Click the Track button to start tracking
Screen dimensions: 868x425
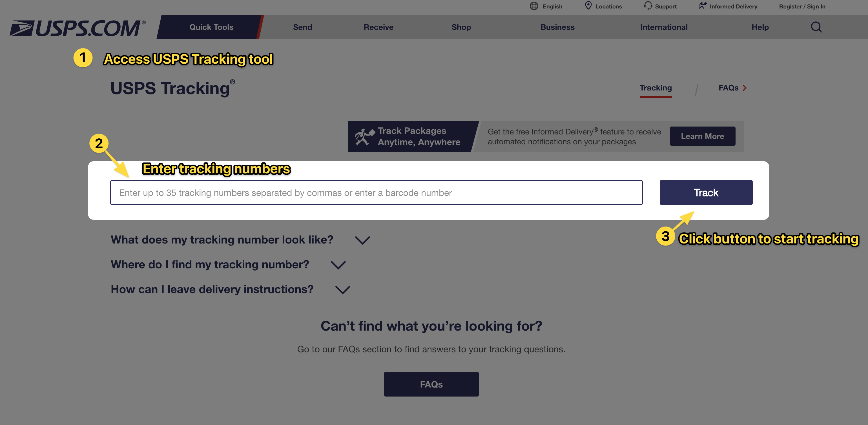coord(706,192)
